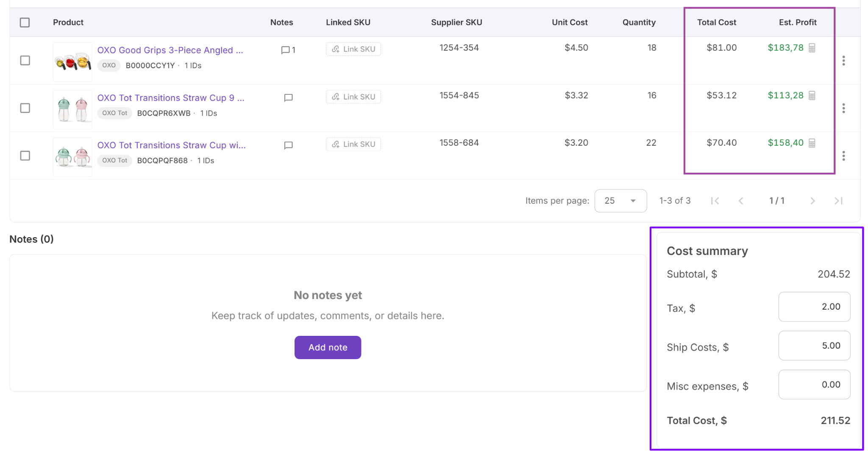The height and width of the screenshot is (454, 868).
Task: Open notes icon for supplier SKU 1554-845 row
Action: tap(288, 98)
